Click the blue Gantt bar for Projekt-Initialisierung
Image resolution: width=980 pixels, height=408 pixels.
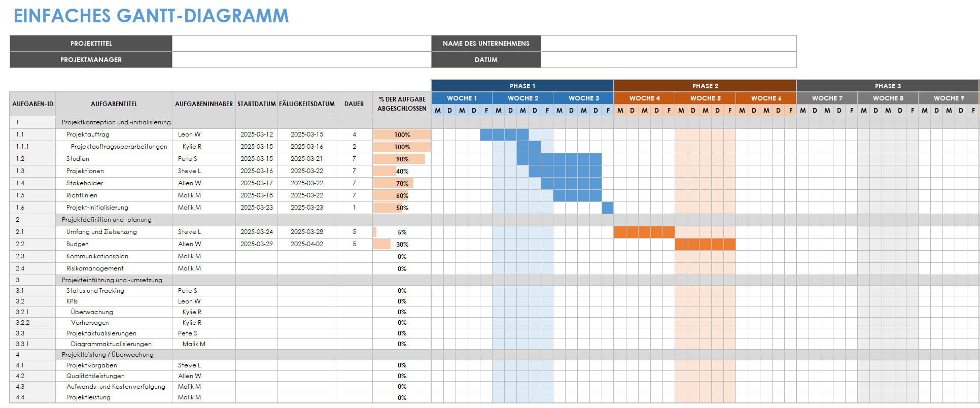608,208
